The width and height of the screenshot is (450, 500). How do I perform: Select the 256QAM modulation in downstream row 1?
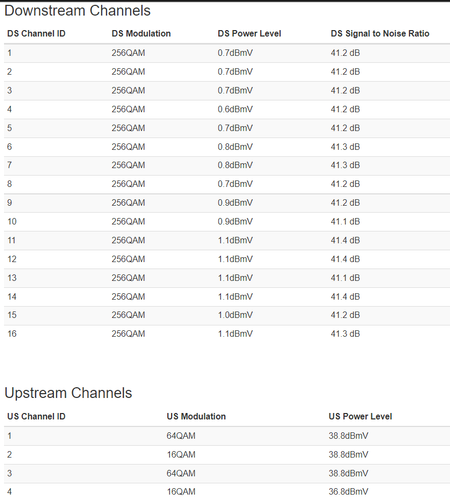(x=128, y=53)
